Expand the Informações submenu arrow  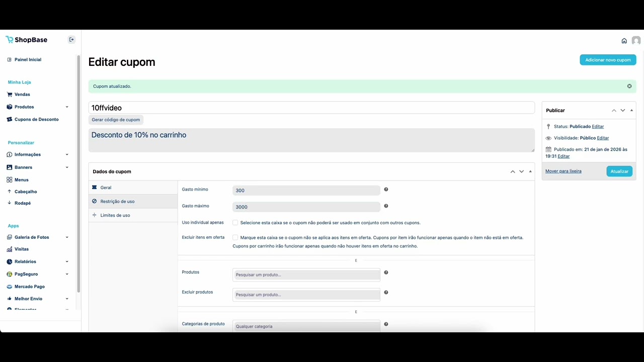pos(67,155)
